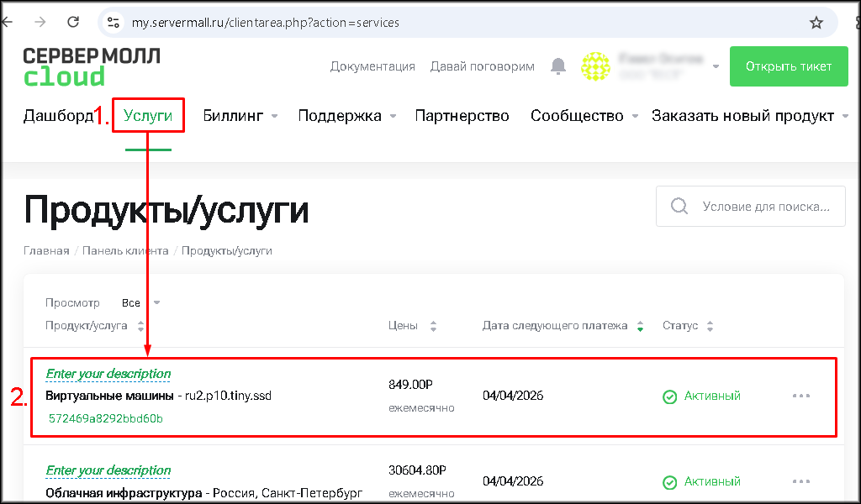Viewport: 861px width, 504px height.
Task: Open the Документация link
Action: tap(372, 66)
